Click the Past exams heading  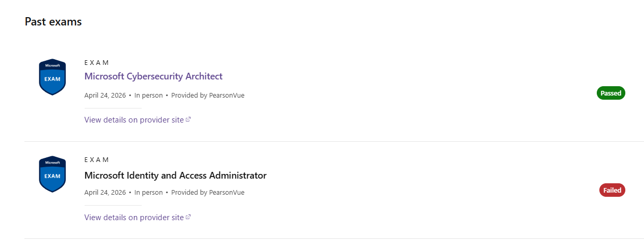pyautogui.click(x=53, y=22)
